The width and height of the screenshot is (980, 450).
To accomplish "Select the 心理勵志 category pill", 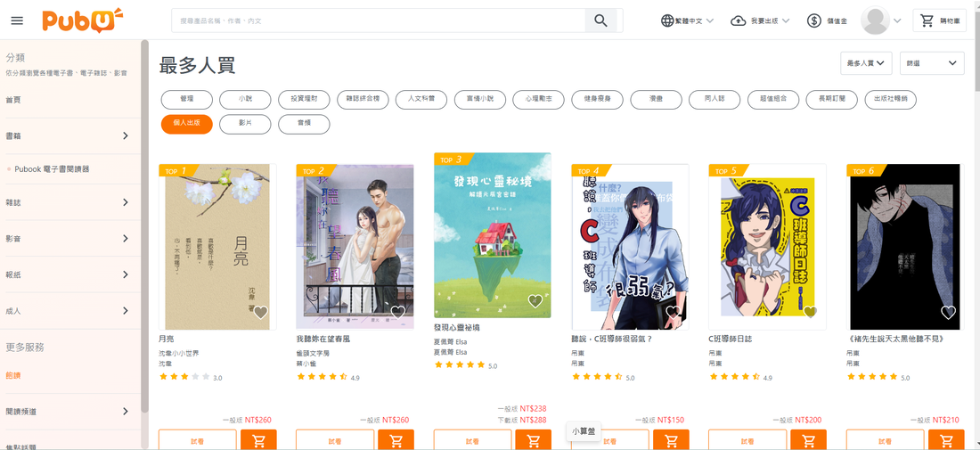I will coord(538,100).
